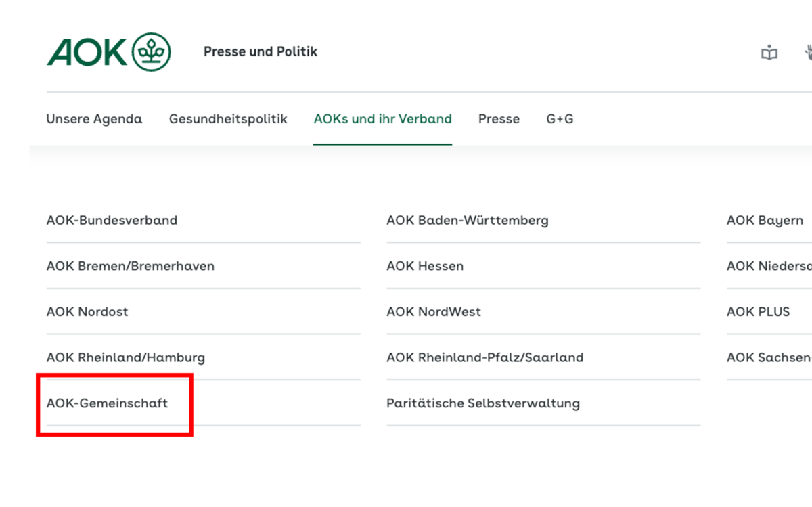The height and width of the screenshot is (507, 812).
Task: Click the AOK logo
Action: [108, 52]
